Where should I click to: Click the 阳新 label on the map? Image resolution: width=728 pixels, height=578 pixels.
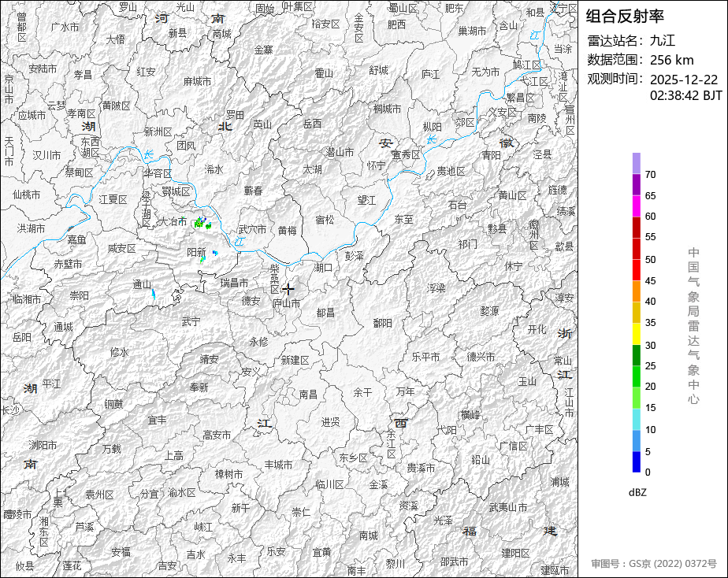tap(196, 252)
